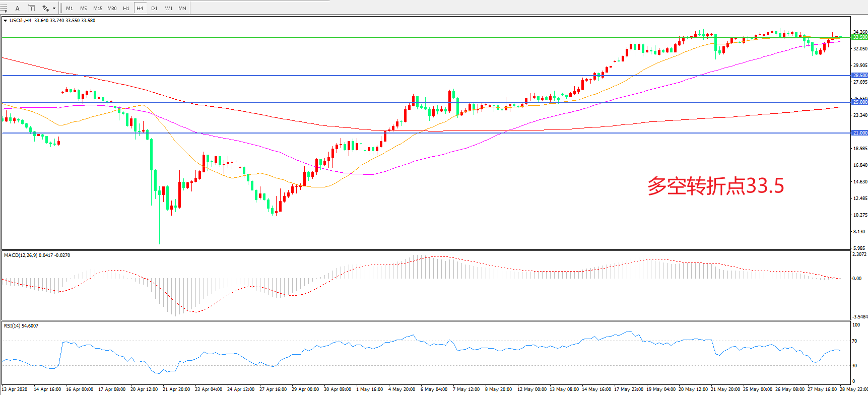Switch to M1 timeframe

tap(70, 8)
